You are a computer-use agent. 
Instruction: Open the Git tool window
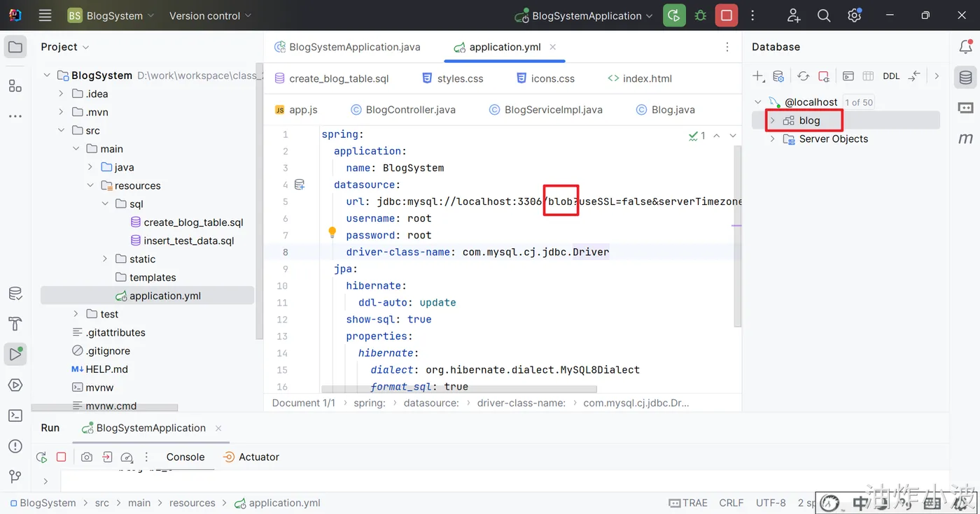15,477
